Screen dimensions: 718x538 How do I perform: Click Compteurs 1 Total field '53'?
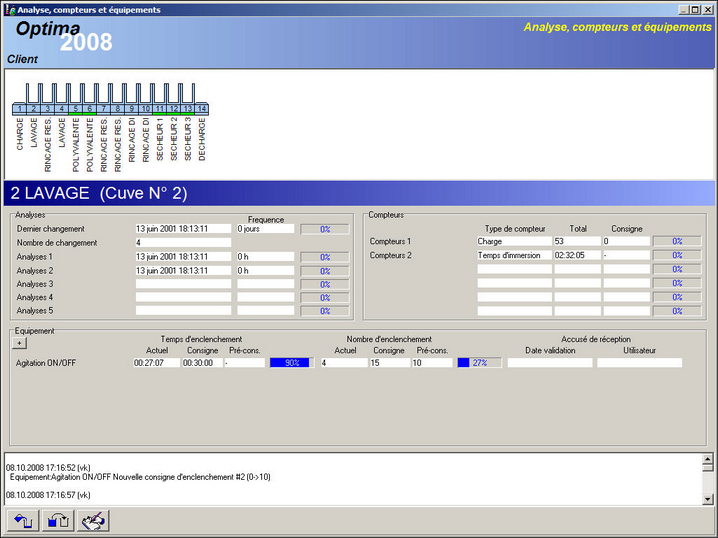pos(577,241)
